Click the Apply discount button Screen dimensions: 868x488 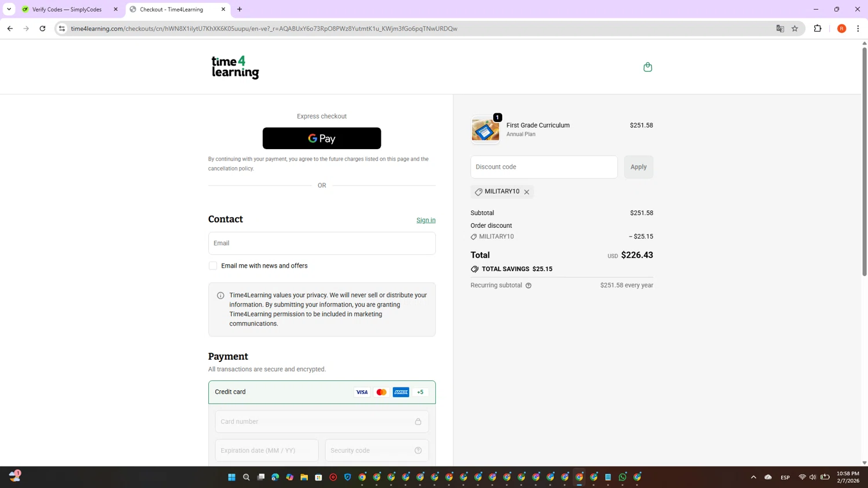click(638, 167)
